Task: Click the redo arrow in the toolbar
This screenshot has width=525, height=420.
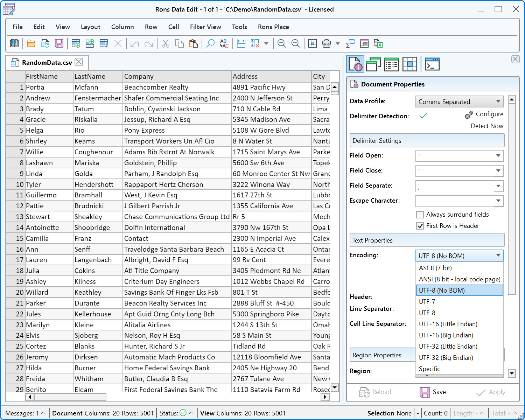Action: click(149, 44)
